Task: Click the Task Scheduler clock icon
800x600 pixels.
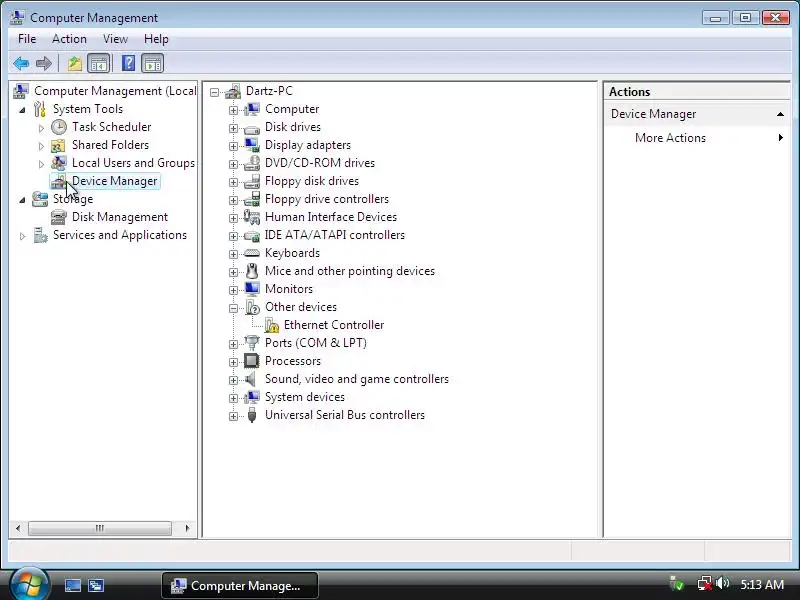Action: (x=59, y=127)
